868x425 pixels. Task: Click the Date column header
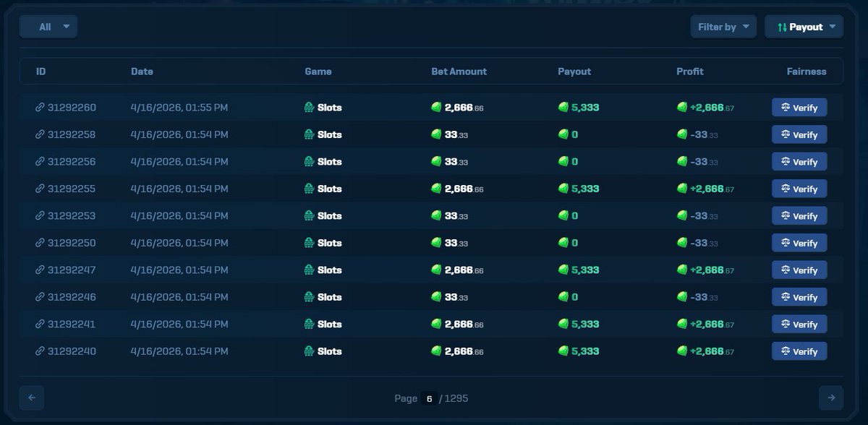pyautogui.click(x=142, y=72)
